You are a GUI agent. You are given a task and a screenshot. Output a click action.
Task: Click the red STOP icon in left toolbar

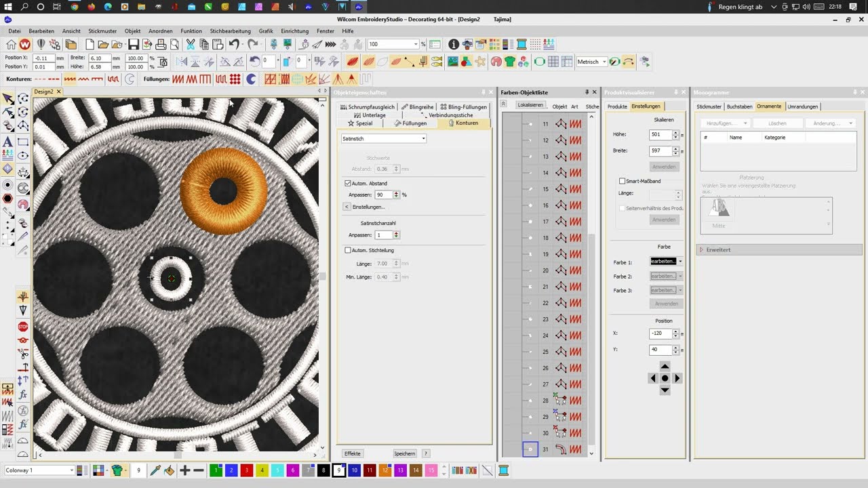[23, 327]
